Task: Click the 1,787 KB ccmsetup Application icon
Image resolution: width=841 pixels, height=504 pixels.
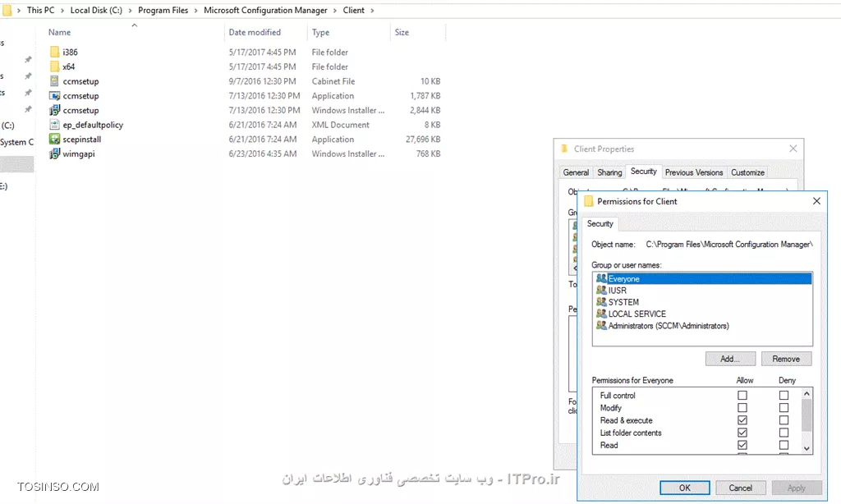Action: (54, 95)
